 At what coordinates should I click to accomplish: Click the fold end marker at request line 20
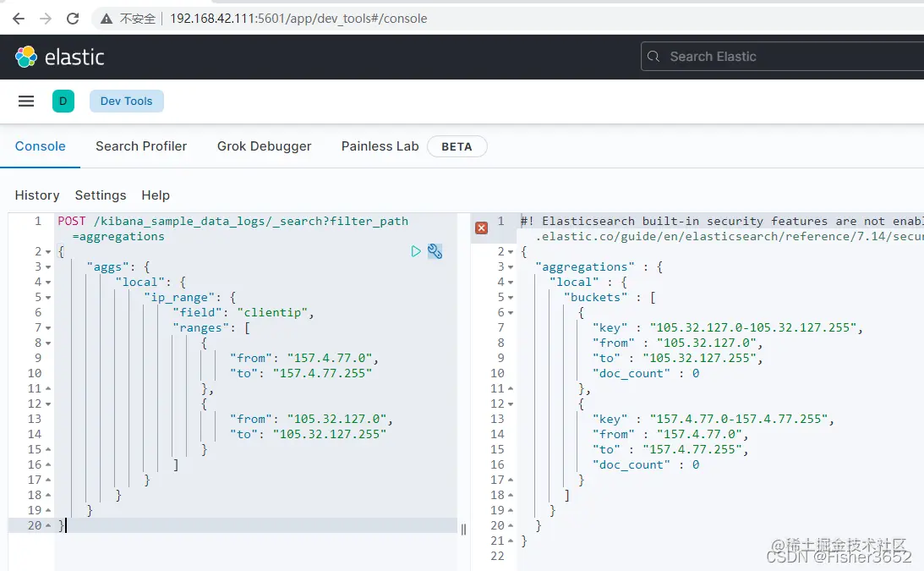(48, 525)
